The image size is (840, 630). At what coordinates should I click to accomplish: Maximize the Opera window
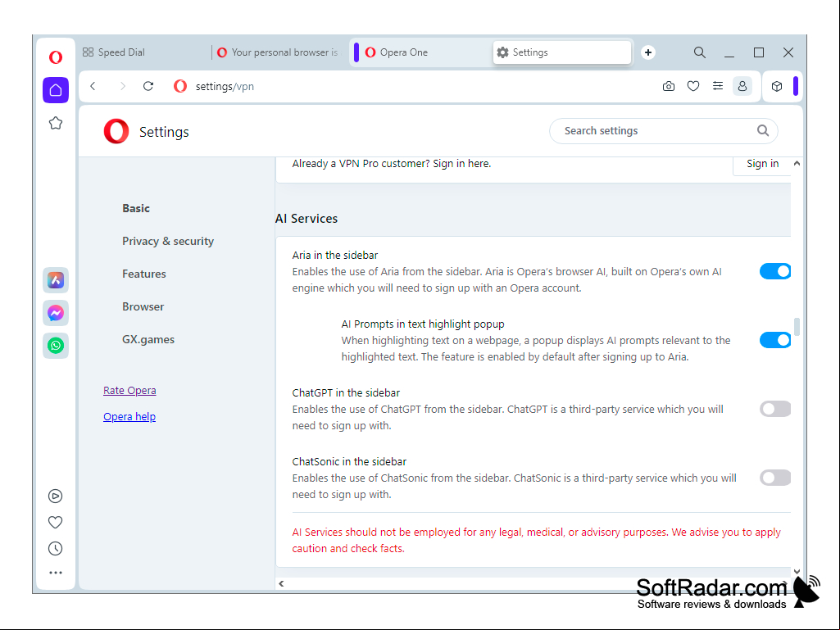(x=759, y=52)
